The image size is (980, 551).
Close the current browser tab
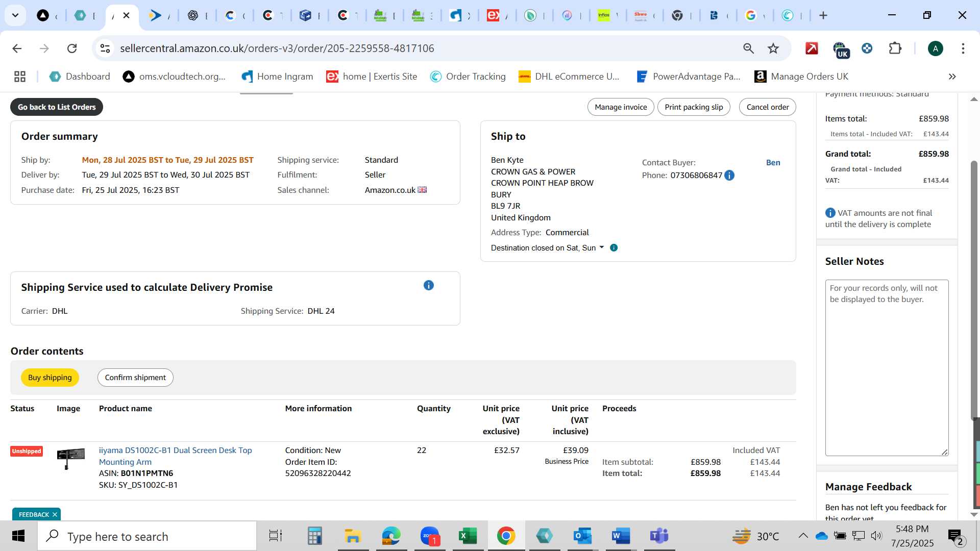click(126, 15)
